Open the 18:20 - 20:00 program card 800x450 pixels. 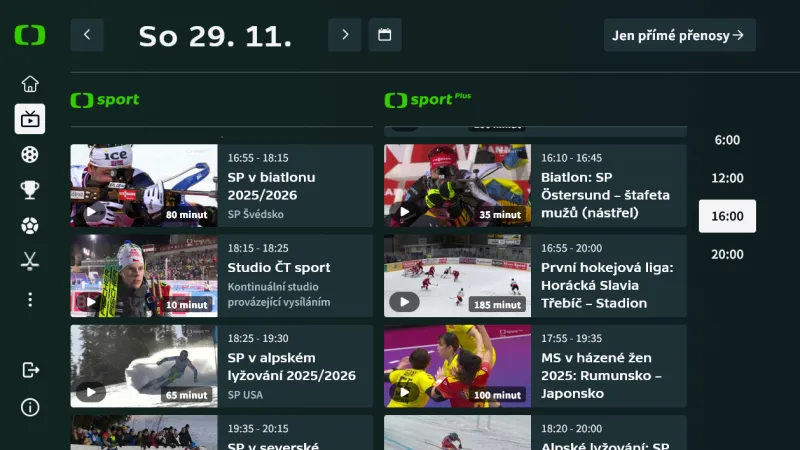(x=535, y=433)
